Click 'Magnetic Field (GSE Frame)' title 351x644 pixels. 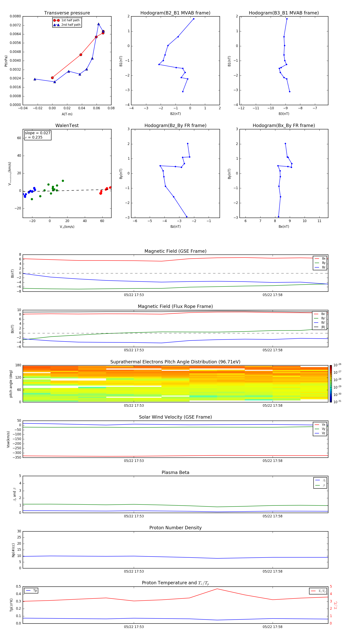pos(175,251)
